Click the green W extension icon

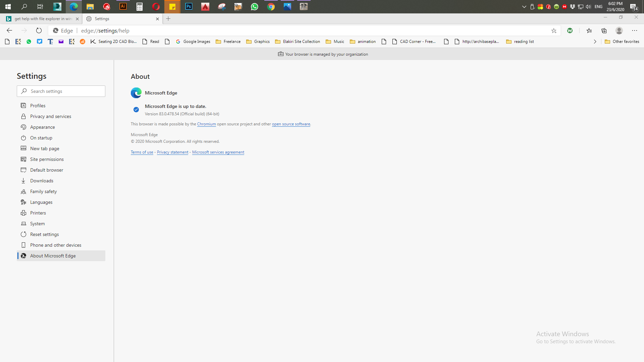coord(570,31)
